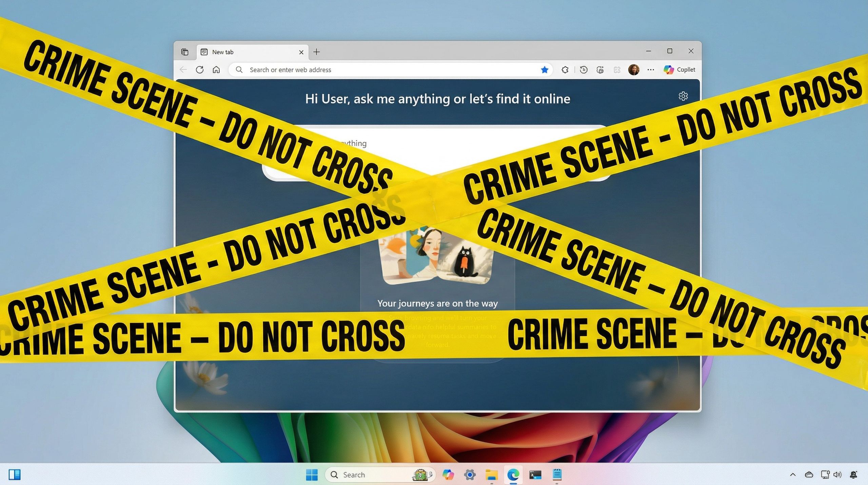This screenshot has width=868, height=485.
Task: Click the Refresh page icon
Action: pos(200,70)
